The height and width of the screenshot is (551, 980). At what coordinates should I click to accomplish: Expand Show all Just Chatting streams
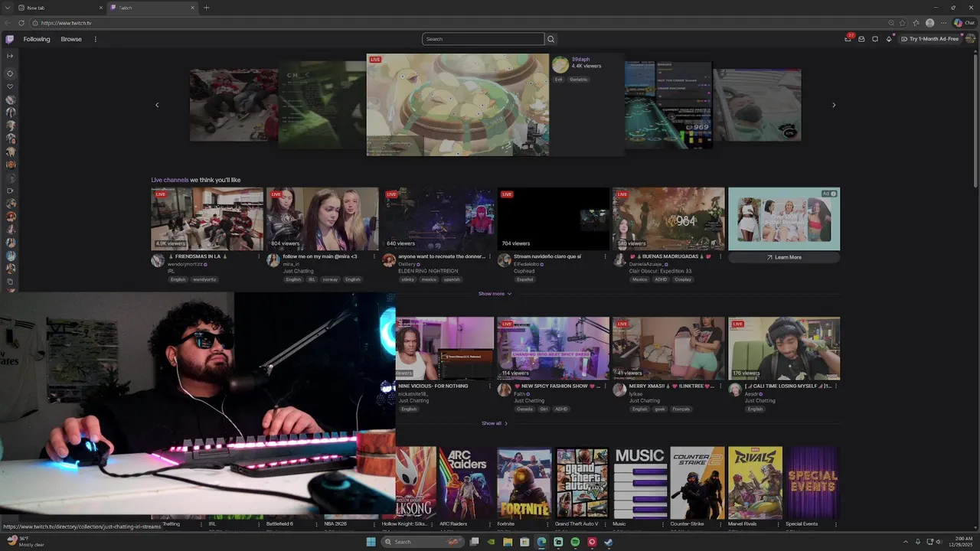tap(495, 423)
